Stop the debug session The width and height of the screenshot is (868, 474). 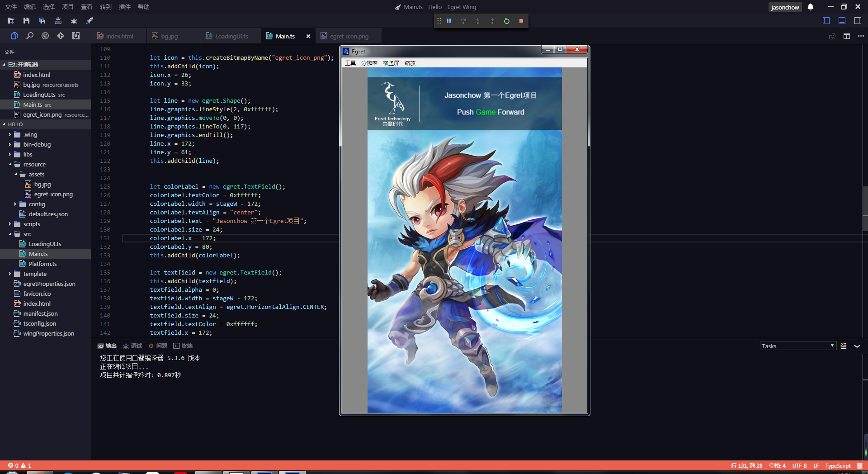pyautogui.click(x=521, y=21)
